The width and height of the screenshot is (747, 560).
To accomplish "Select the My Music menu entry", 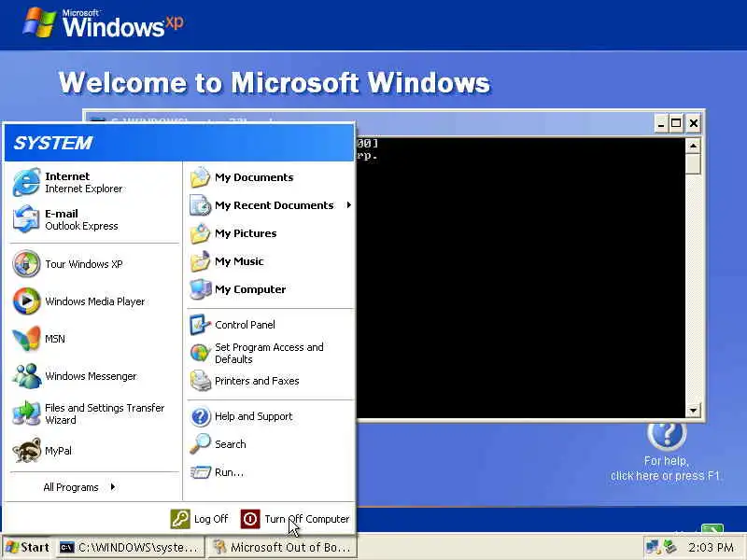I will (270, 261).
